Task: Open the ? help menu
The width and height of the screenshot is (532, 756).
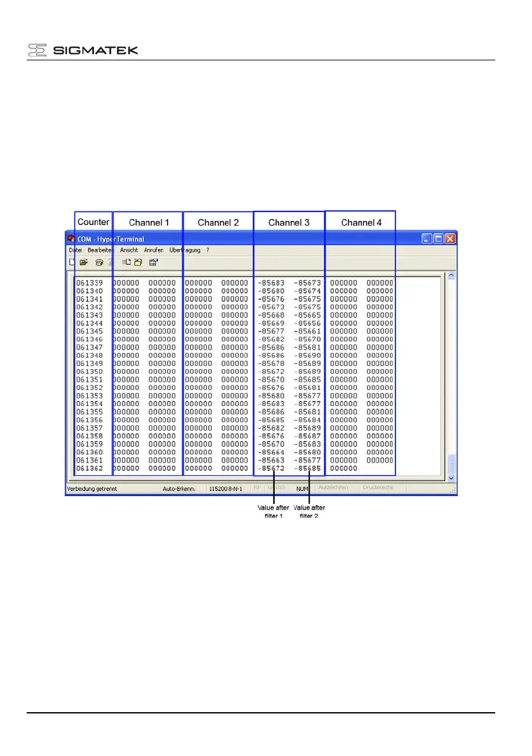Action: (x=208, y=250)
